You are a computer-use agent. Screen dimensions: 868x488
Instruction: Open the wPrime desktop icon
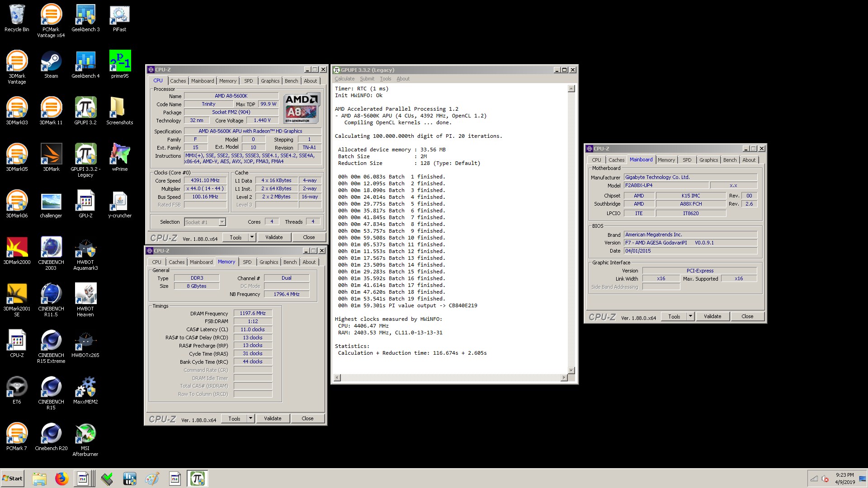pos(120,158)
